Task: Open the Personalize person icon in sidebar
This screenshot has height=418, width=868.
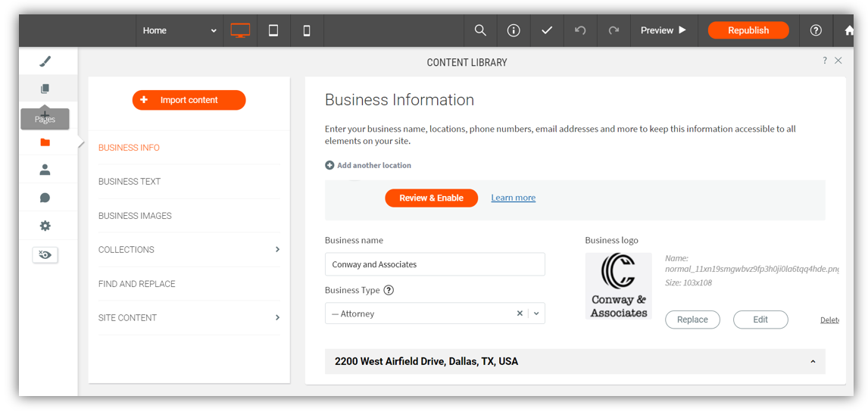Action: click(x=45, y=170)
